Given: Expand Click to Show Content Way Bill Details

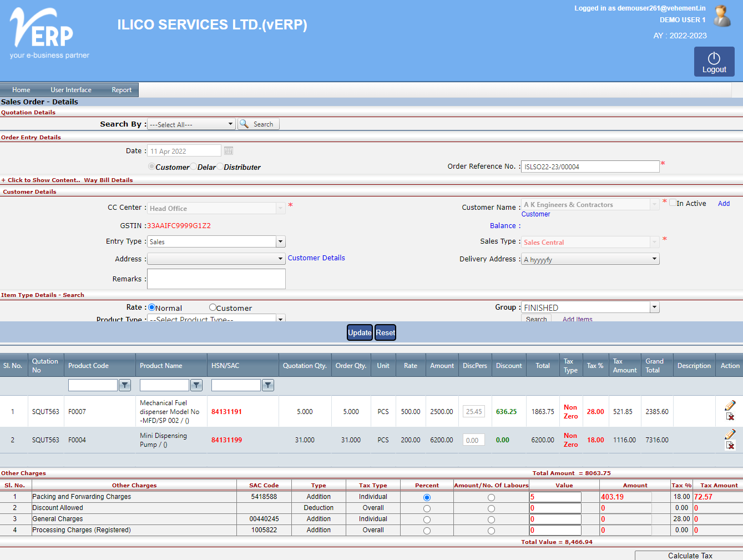Looking at the screenshot, I should [x=67, y=180].
